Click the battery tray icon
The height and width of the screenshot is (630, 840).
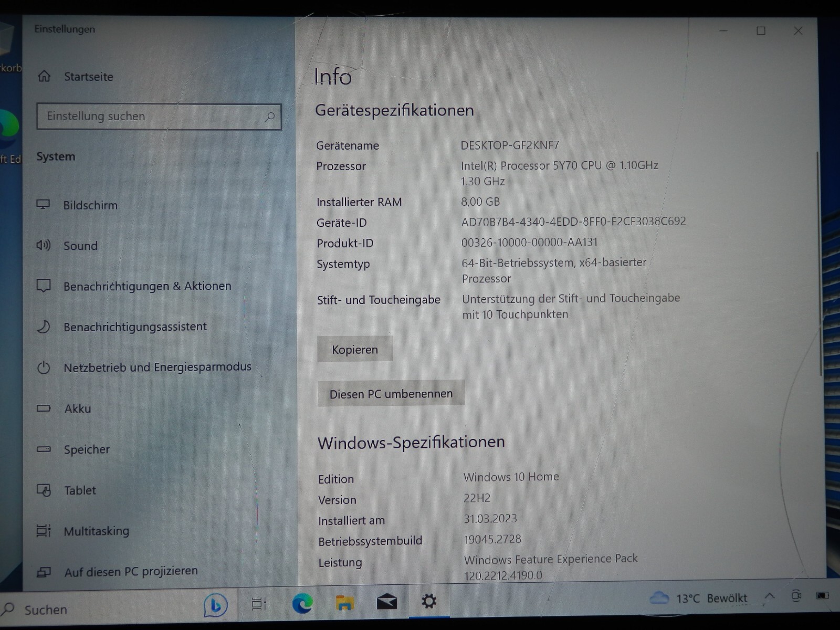[x=823, y=595]
